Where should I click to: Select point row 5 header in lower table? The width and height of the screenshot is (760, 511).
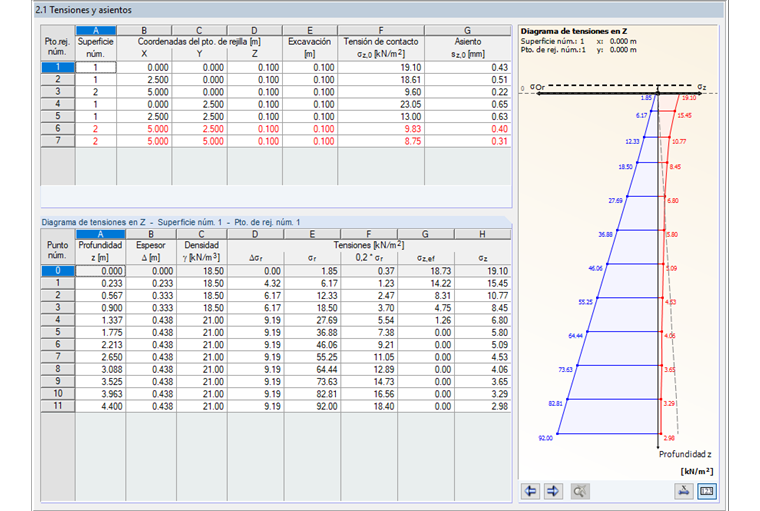[58, 332]
